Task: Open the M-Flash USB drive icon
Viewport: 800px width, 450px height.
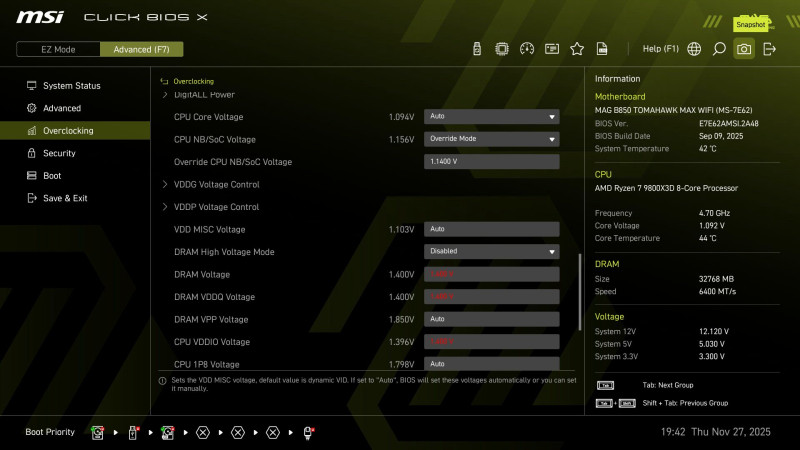Action: pos(477,49)
